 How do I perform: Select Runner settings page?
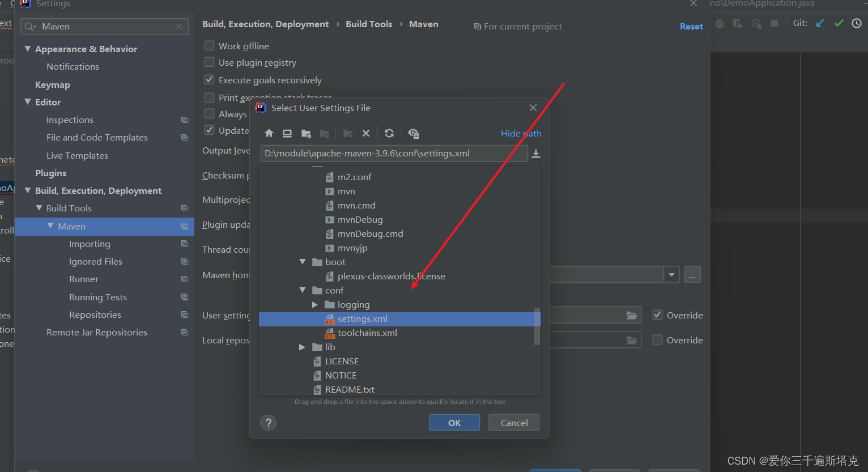coord(84,279)
